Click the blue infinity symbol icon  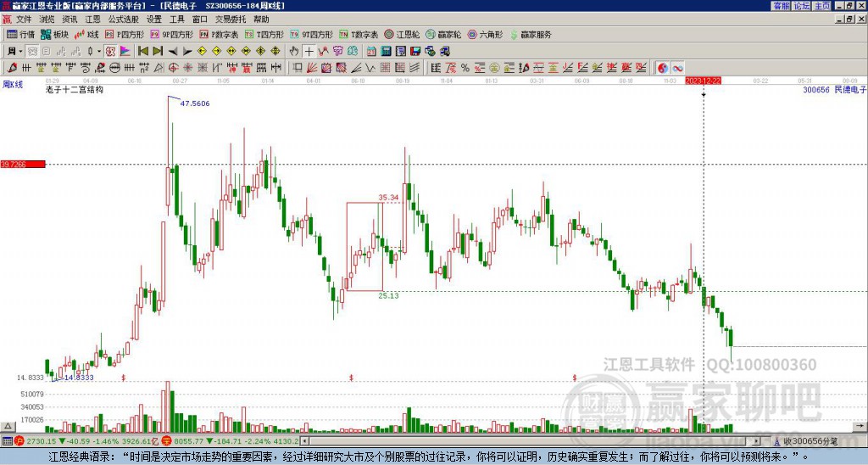[x=677, y=68]
